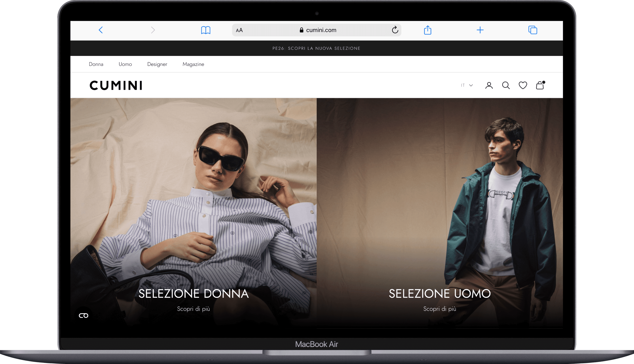Open the wishlist heart icon
The height and width of the screenshot is (364, 634).
(x=522, y=85)
